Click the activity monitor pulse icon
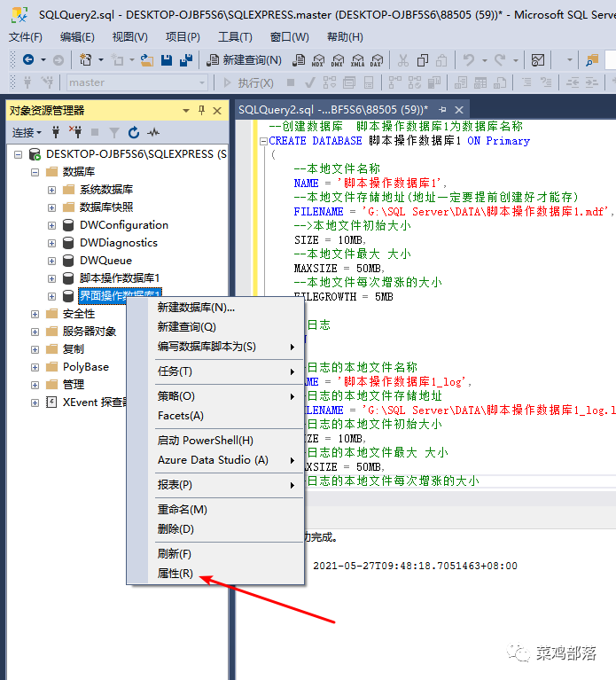The height and width of the screenshot is (680, 616). click(x=153, y=132)
